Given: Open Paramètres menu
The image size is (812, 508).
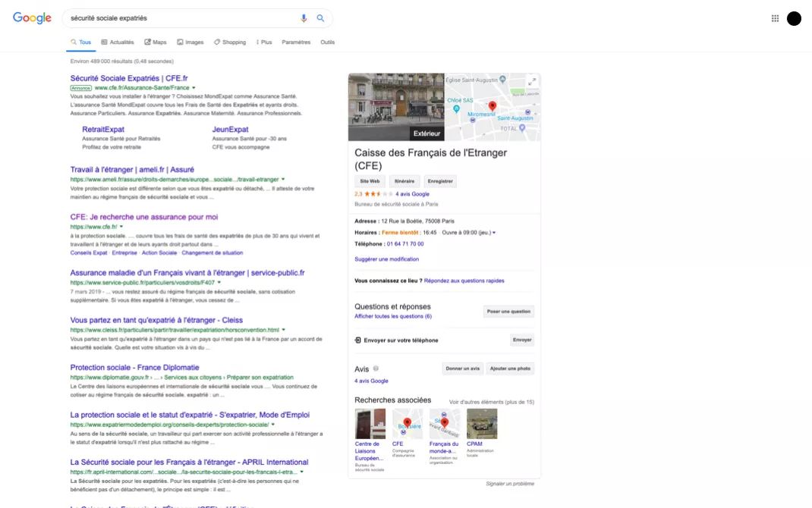Looking at the screenshot, I should [296, 42].
